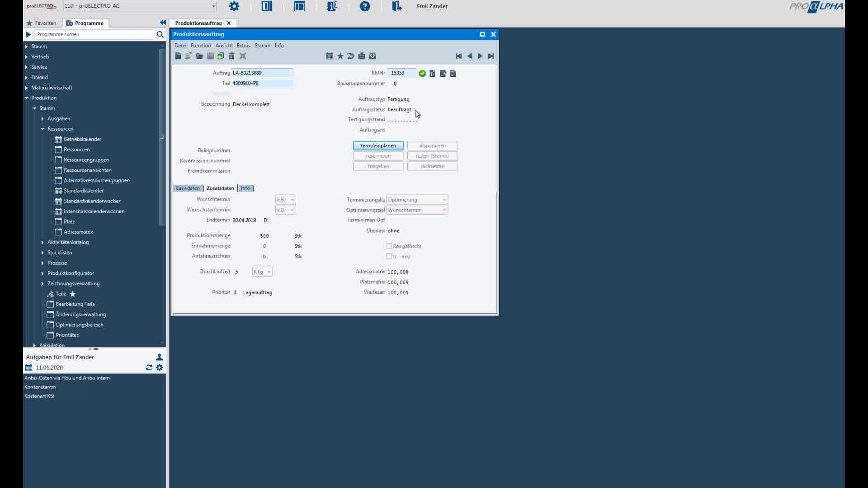Viewport: 868px width, 488px height.
Task: Go to the next record
Action: 480,56
